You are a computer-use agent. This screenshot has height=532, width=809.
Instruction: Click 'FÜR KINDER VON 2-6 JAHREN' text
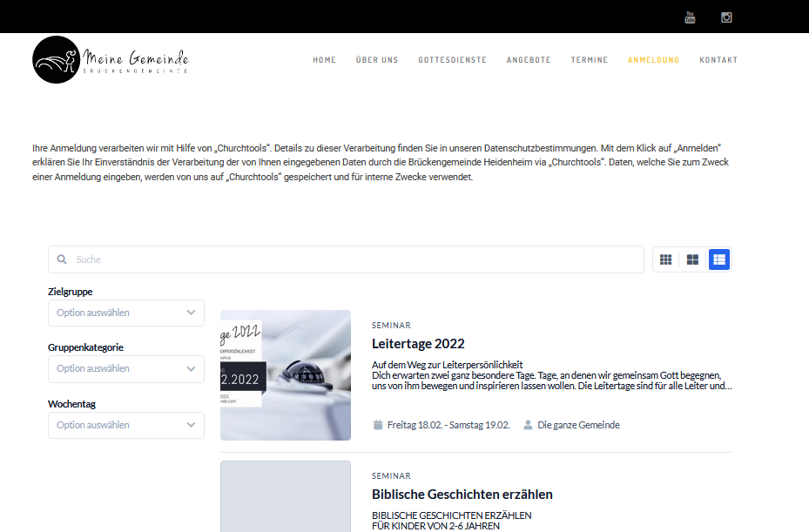point(435,526)
